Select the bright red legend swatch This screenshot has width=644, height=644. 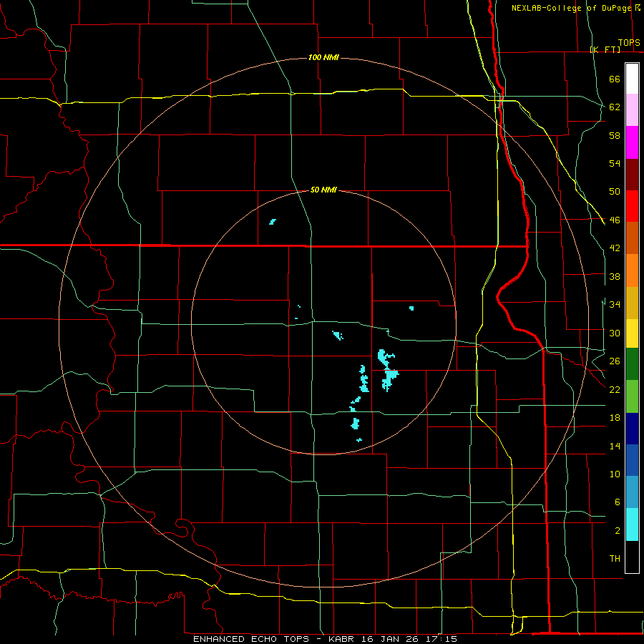tap(632, 206)
